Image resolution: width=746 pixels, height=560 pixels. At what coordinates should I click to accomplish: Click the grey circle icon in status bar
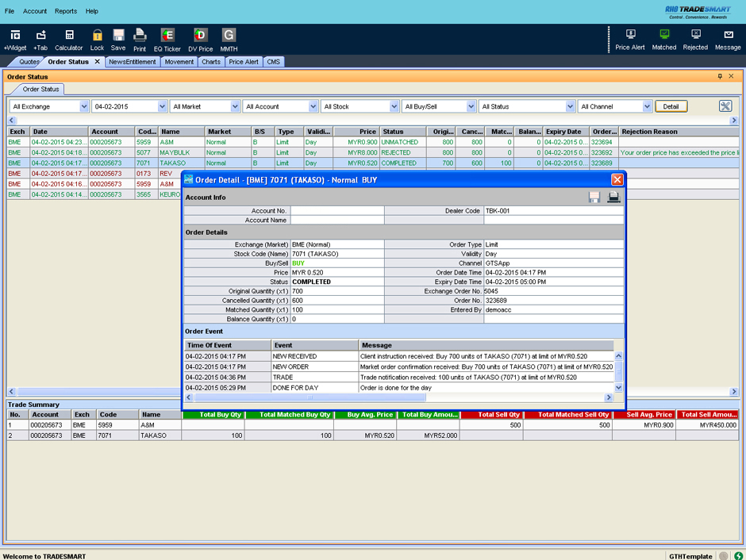tap(724, 556)
